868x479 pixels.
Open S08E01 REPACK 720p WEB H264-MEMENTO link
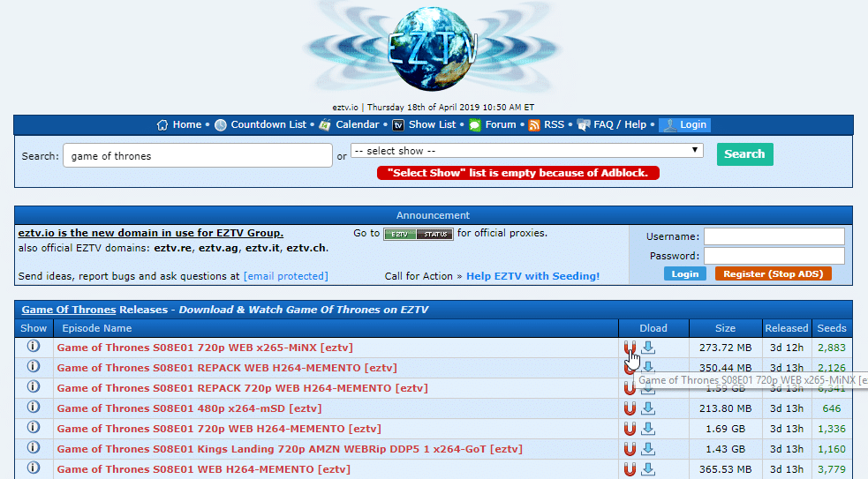pos(243,388)
